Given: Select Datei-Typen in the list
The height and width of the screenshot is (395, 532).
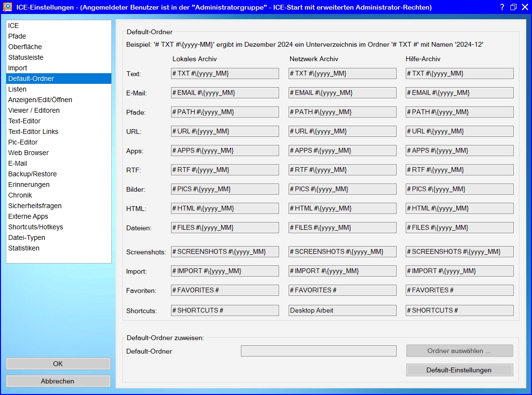Looking at the screenshot, I should coord(59,237).
